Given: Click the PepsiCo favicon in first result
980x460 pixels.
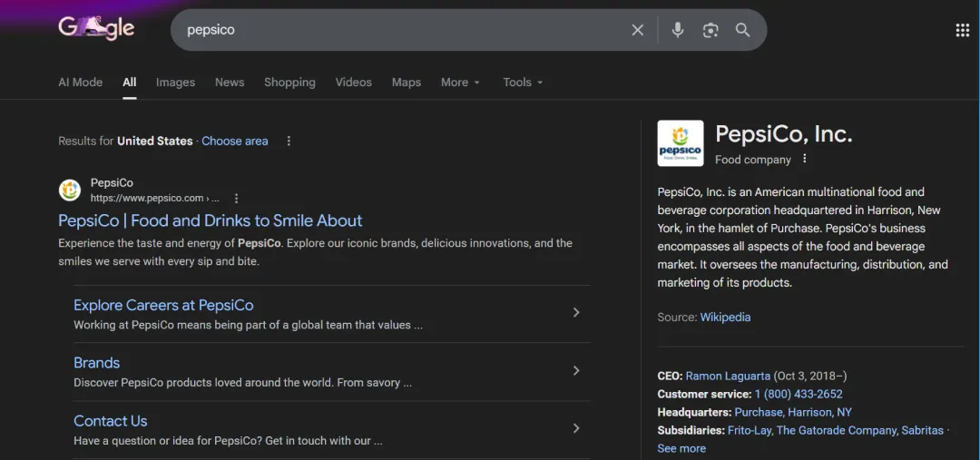Looking at the screenshot, I should 70,190.
